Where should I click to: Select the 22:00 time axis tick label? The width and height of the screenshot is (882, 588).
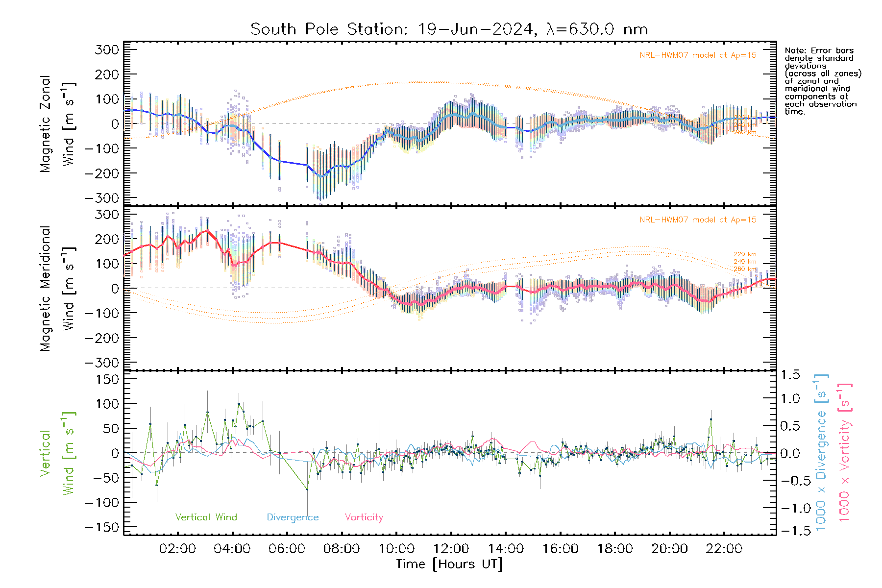724,549
